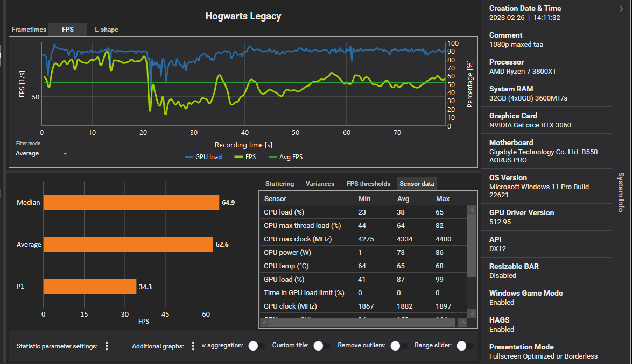Switch to the Frametimes tab
Screen dimensions: 632x364
pos(29,30)
